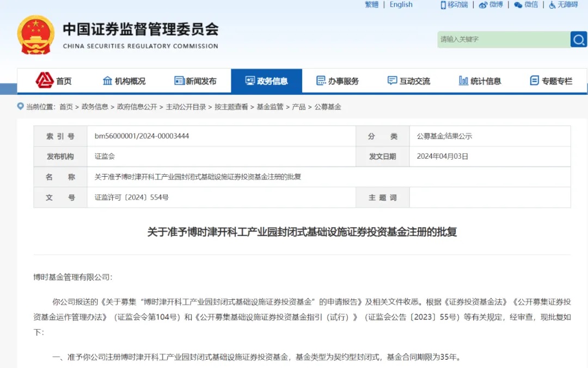Image resolution: width=588 pixels, height=368 pixels.
Task: Click the 中国证券监督管理委员会 site title
Action: (x=140, y=29)
